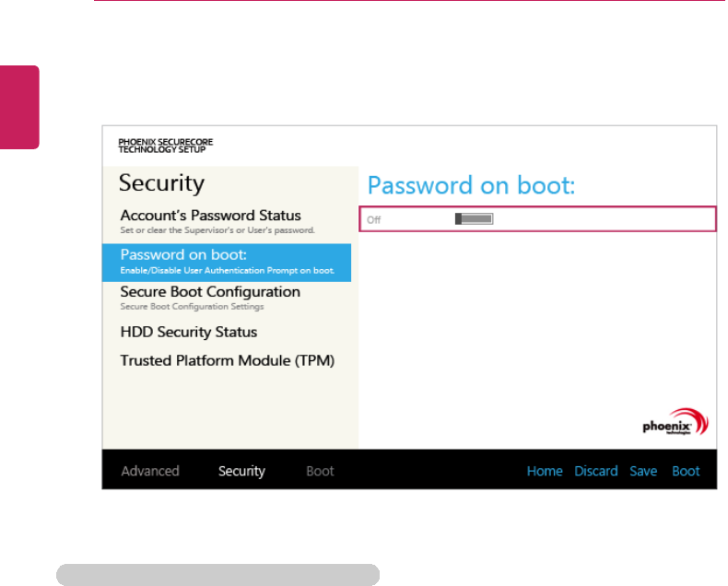
Task: Click Save to store BIOS settings
Action: click(643, 471)
